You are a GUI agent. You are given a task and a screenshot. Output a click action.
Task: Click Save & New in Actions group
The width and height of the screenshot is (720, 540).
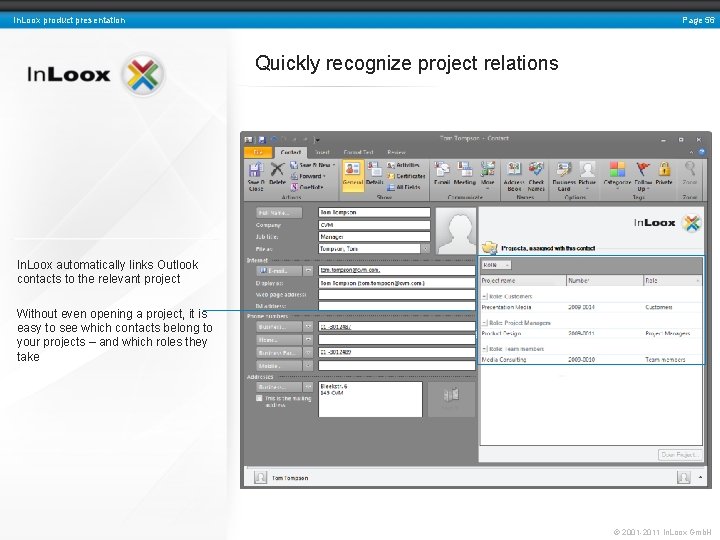click(312, 165)
